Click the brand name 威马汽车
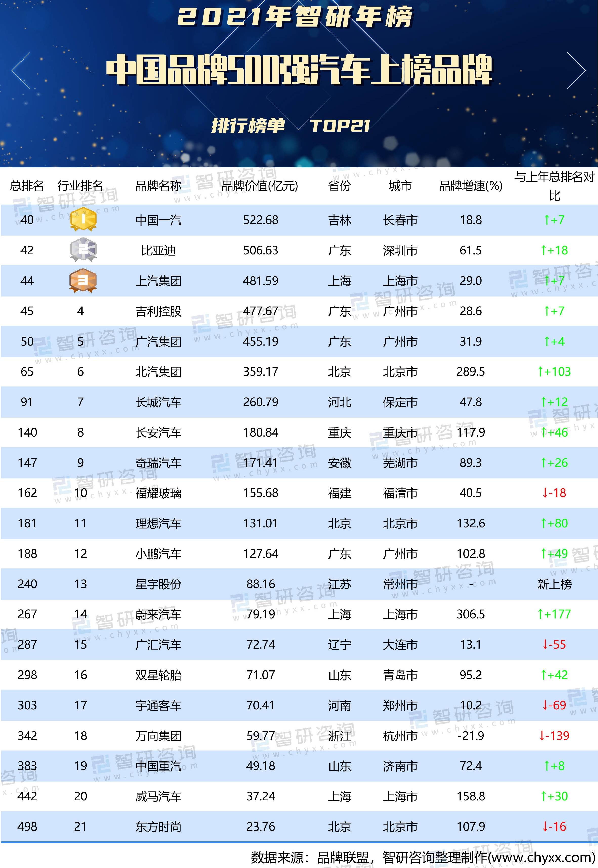Viewport: 598px width, 868px height. click(x=158, y=796)
